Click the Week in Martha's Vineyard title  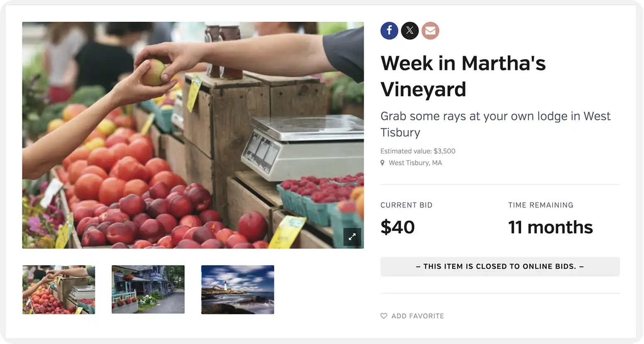pos(463,76)
